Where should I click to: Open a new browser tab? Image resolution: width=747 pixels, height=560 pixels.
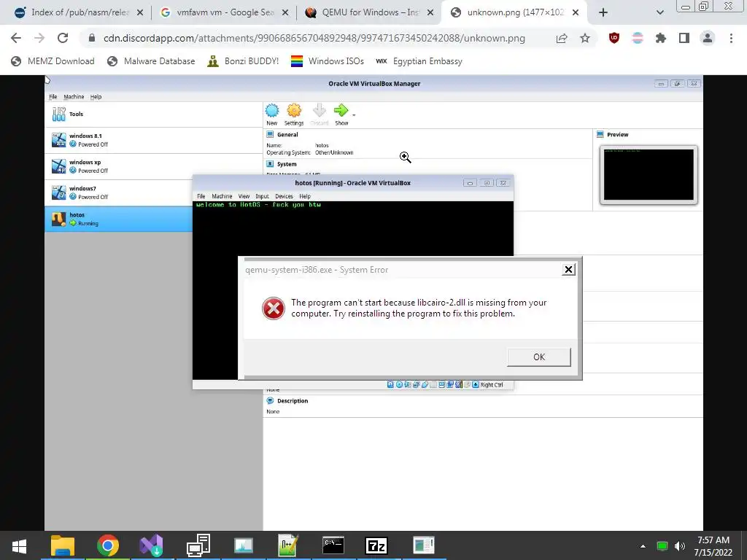point(603,12)
